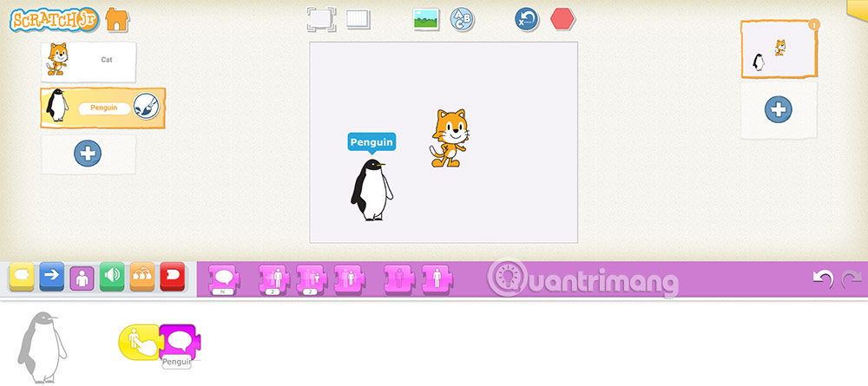Click the ScratchJr logo
The image size is (868, 386).
coord(54,20)
